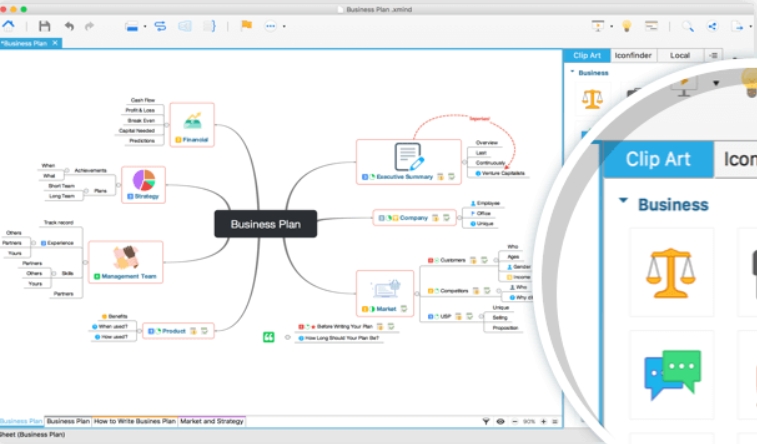Viewport: 757px width, 444px height.
Task: Open the notes icon on Company topic
Action: point(435,218)
